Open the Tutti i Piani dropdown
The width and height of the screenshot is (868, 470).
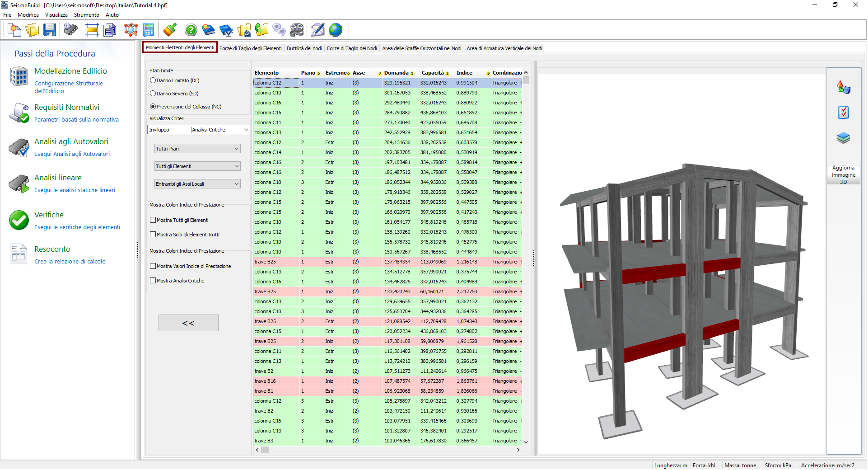197,149
